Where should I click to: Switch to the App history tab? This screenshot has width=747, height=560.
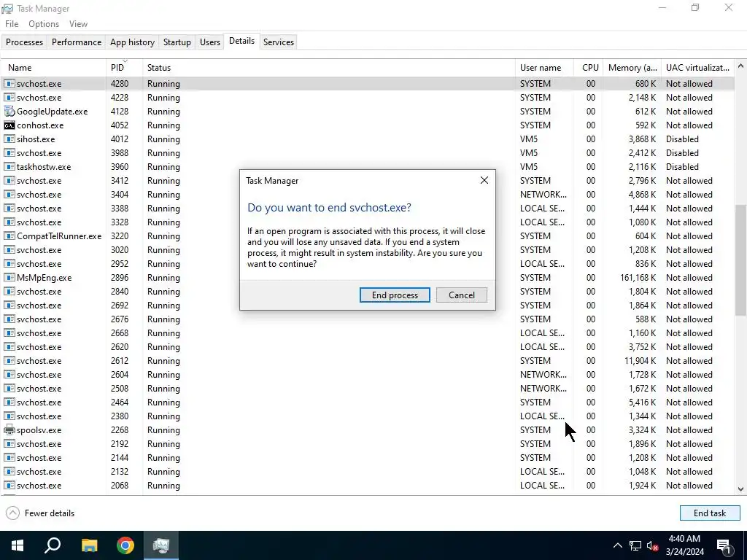click(x=132, y=42)
